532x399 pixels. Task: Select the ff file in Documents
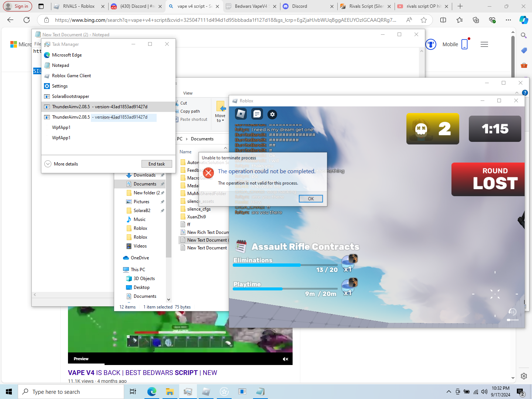[188, 225]
